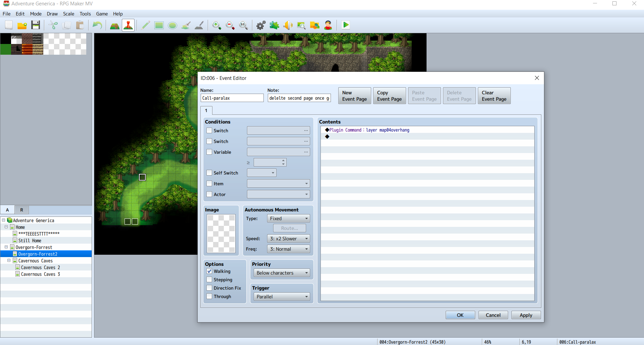
Task: Click the Copy Event Page button
Action: (x=390, y=96)
